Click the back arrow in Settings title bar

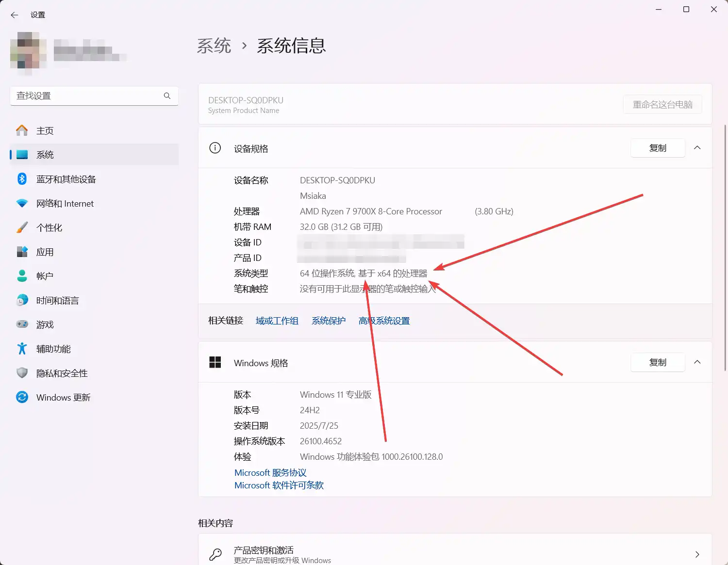pos(15,15)
